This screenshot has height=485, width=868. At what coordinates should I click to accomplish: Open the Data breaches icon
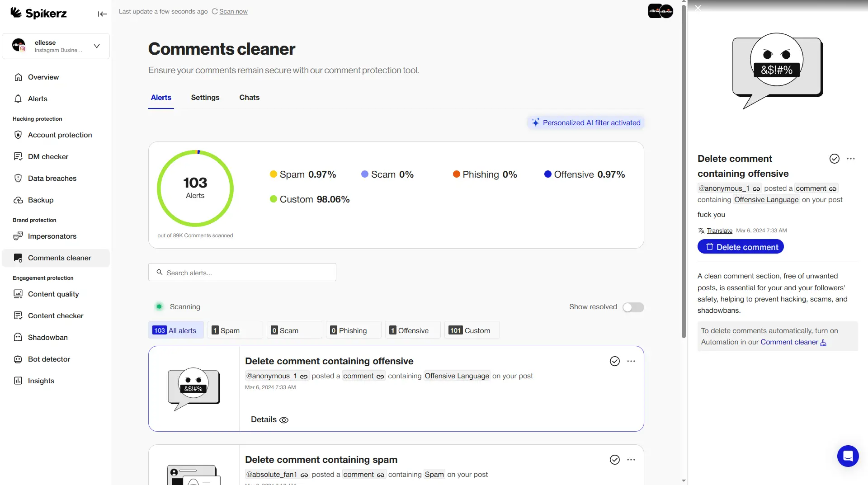(x=18, y=179)
